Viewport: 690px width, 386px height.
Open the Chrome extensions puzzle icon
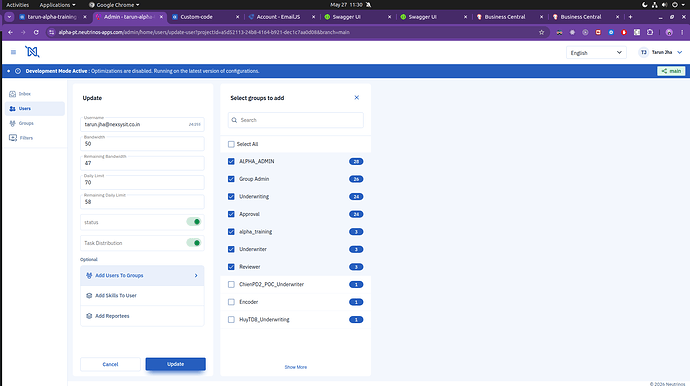(x=650, y=32)
